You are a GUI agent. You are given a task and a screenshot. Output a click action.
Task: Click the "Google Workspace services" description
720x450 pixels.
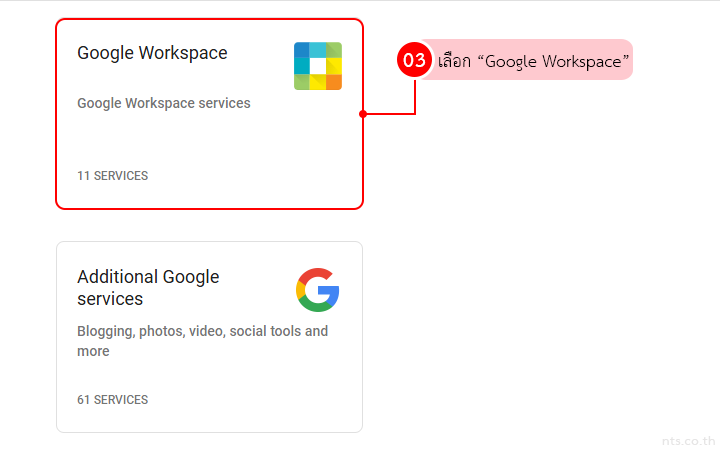point(164,103)
